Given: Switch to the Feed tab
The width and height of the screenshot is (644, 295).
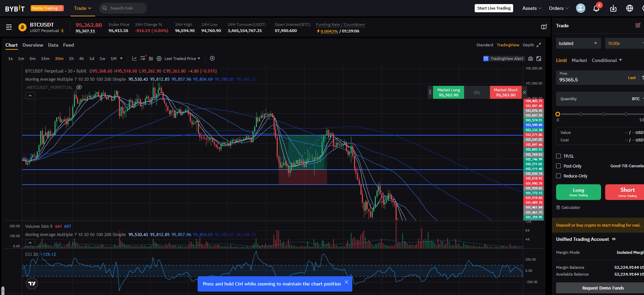Looking at the screenshot, I should click(68, 45).
